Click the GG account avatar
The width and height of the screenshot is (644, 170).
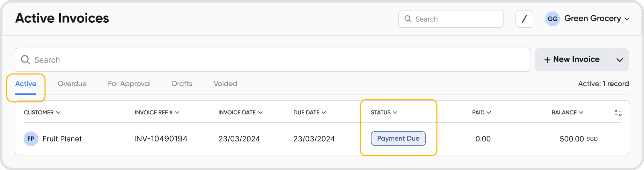click(x=552, y=19)
